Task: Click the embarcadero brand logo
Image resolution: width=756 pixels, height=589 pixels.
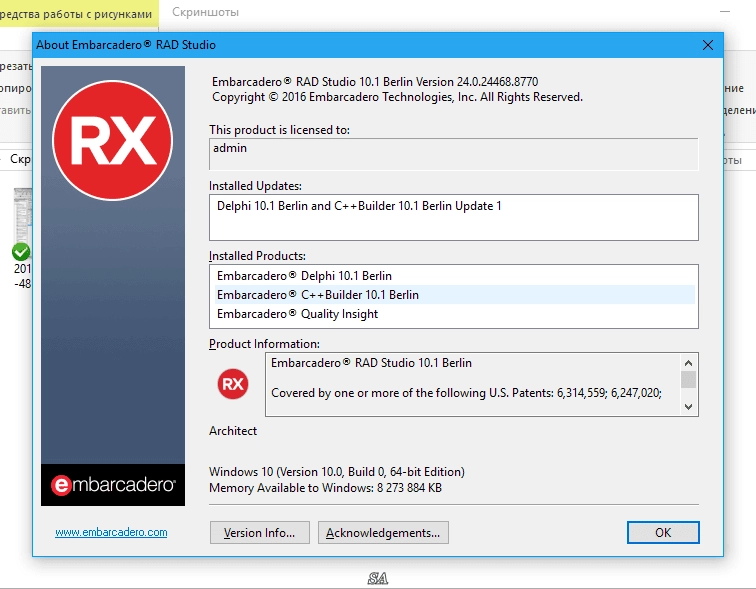Action: point(113,484)
